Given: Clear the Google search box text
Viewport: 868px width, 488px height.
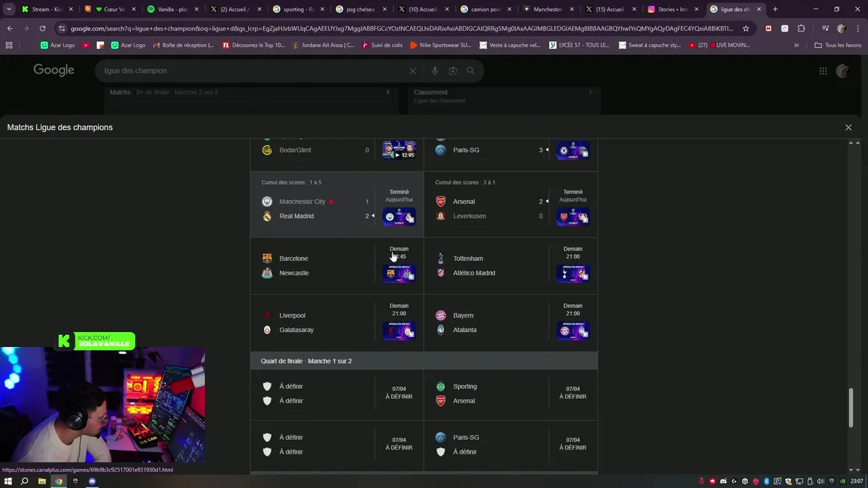Looking at the screenshot, I should pos(412,70).
